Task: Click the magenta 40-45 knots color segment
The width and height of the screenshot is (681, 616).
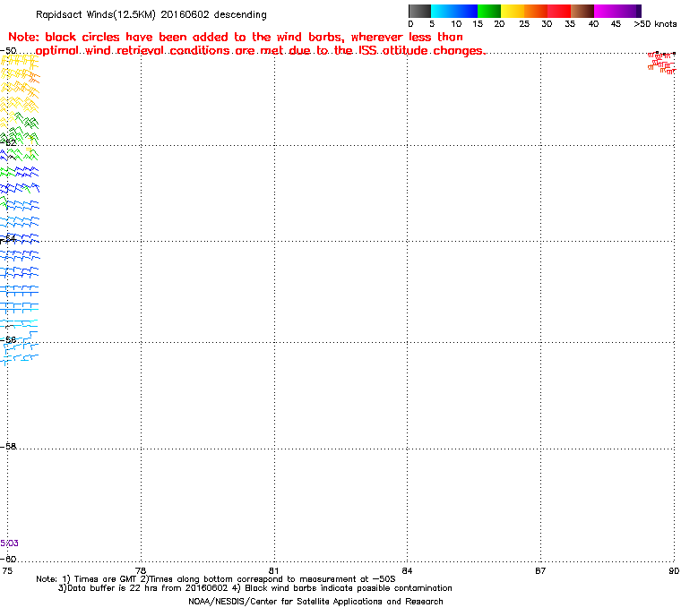Action: pyautogui.click(x=606, y=11)
